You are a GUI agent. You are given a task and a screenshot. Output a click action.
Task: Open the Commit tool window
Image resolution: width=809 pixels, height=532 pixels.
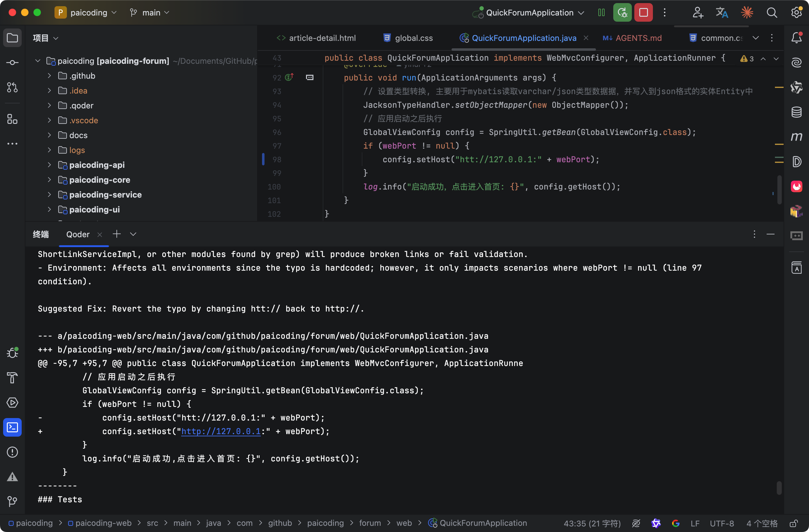click(x=12, y=63)
